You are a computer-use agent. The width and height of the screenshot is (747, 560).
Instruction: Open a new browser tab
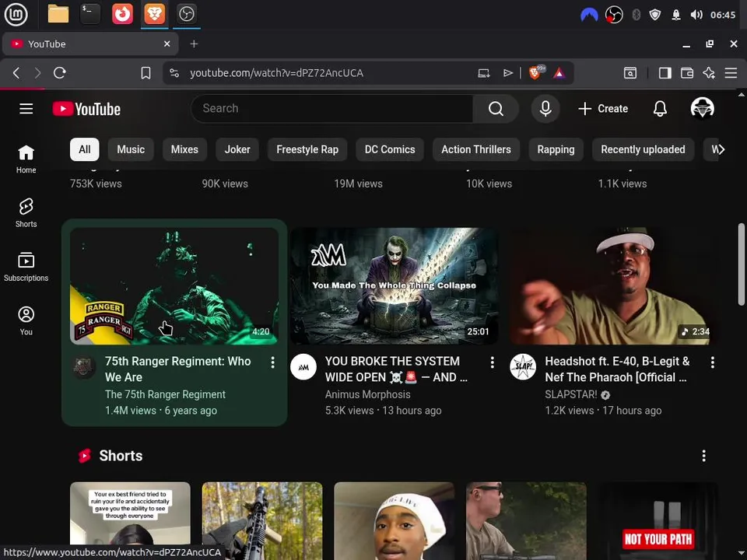pyautogui.click(x=194, y=44)
